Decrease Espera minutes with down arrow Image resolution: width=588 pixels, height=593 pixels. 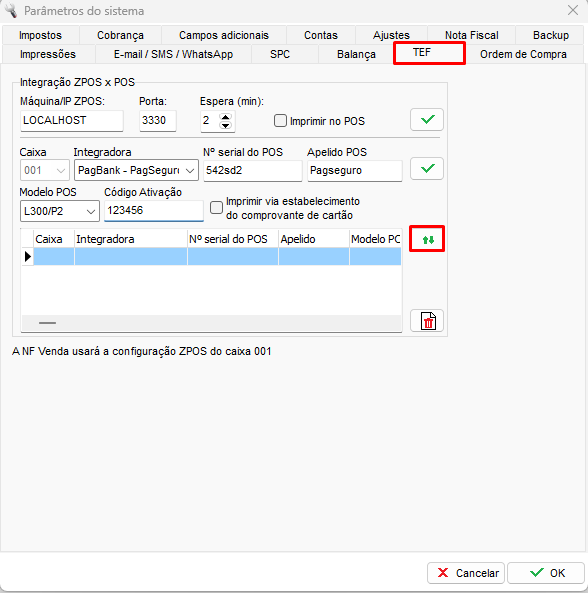click(x=225, y=125)
